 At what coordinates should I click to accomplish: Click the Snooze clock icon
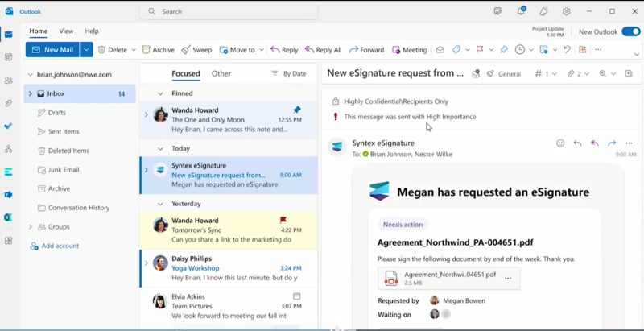[520, 50]
